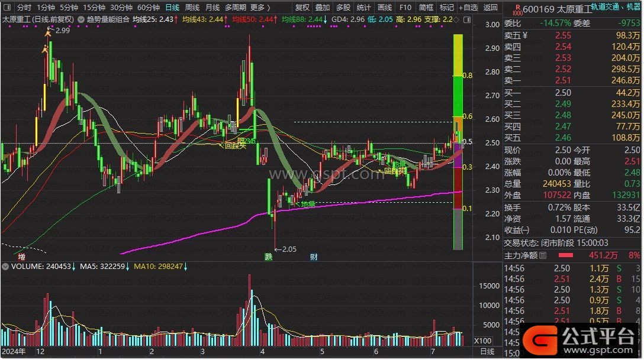Enable the 画线 drawing mode
Screen dimensions: 644x360
[x=385, y=8]
